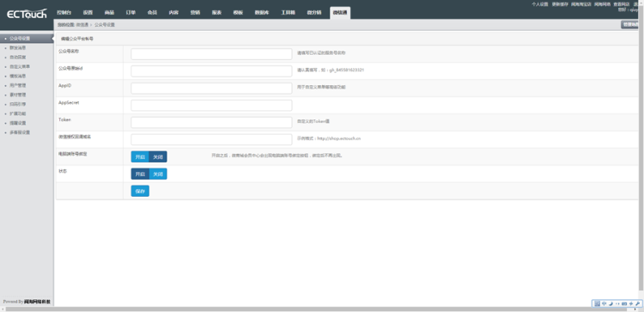Click the IME toolbar logo icon
The height and width of the screenshot is (312, 644).
pyautogui.click(x=597, y=303)
